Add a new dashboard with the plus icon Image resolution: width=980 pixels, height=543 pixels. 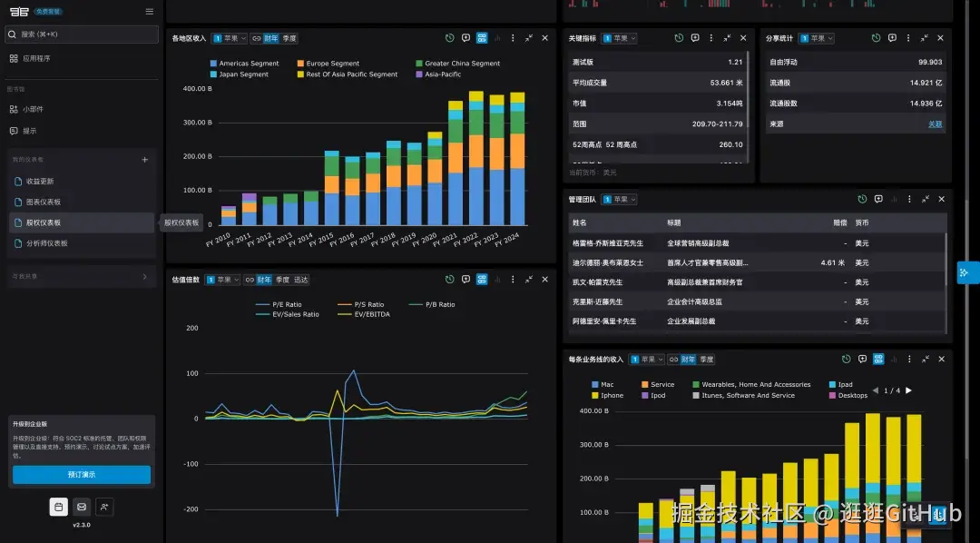[x=145, y=160]
